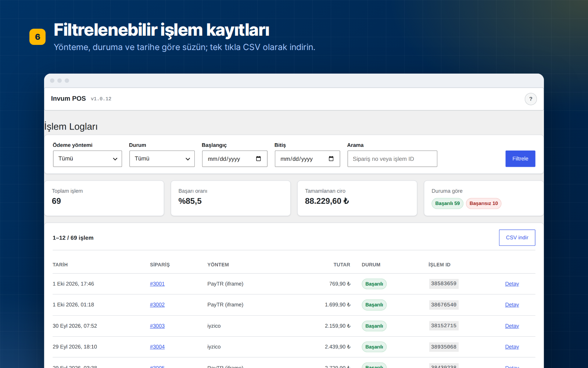Screen dimensions: 588x368
Task: Open Detay for transaction 38935068
Action: [x=512, y=347]
